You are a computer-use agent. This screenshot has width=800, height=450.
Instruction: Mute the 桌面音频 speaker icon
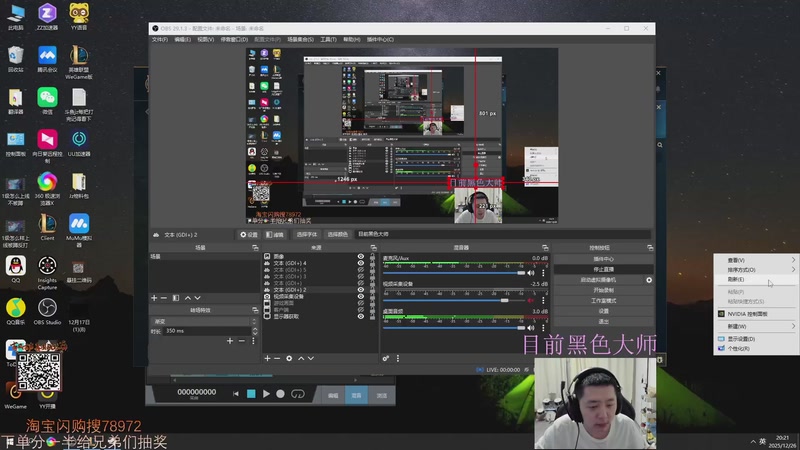tap(531, 328)
